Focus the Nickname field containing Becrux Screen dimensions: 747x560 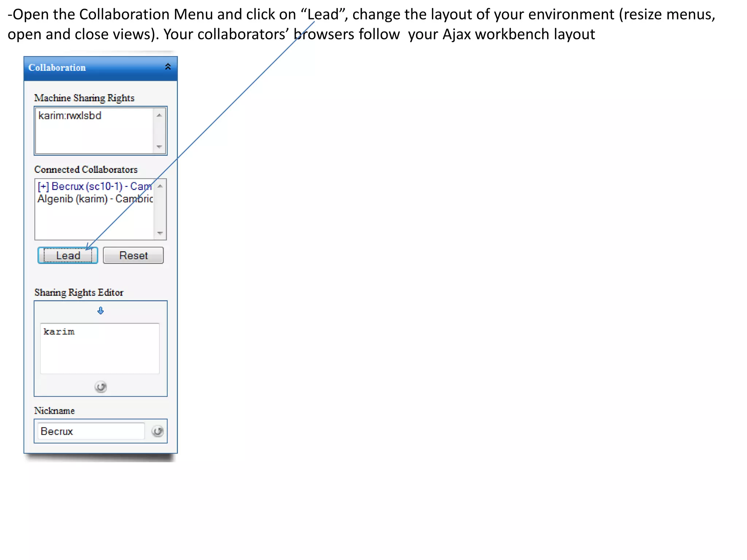[91, 431]
